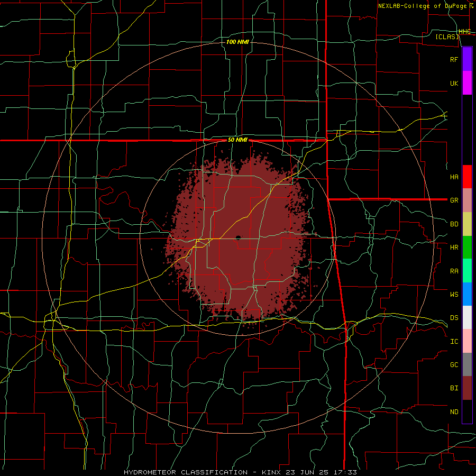Click the WS legend label
The width and height of the screenshot is (476, 476).
[454, 295]
